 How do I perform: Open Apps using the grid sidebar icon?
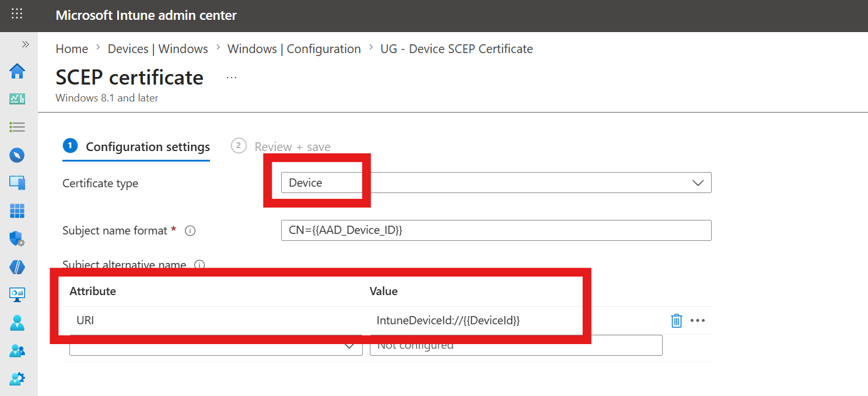click(17, 211)
